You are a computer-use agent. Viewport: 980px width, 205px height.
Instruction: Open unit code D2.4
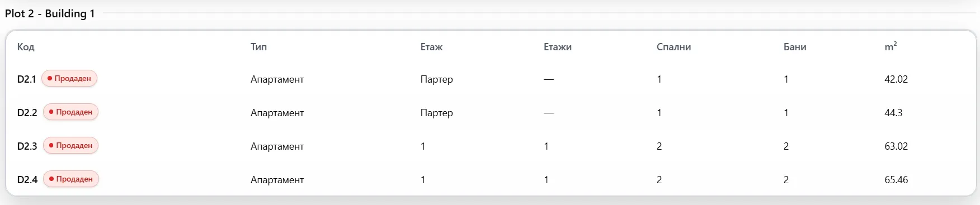(x=27, y=180)
